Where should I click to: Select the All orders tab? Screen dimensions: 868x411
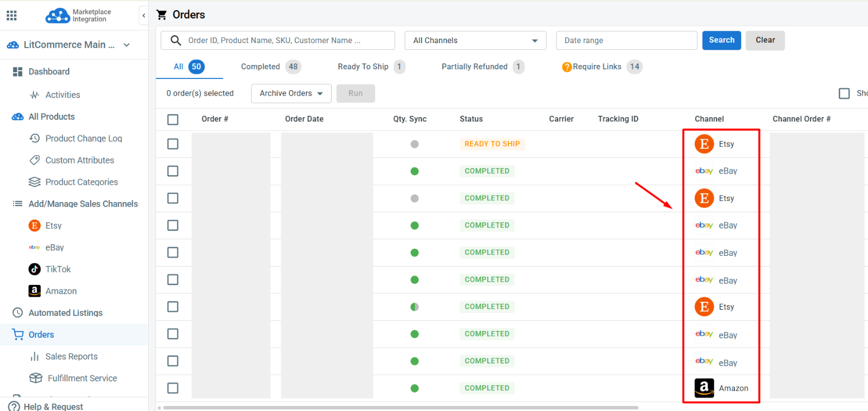pos(189,67)
